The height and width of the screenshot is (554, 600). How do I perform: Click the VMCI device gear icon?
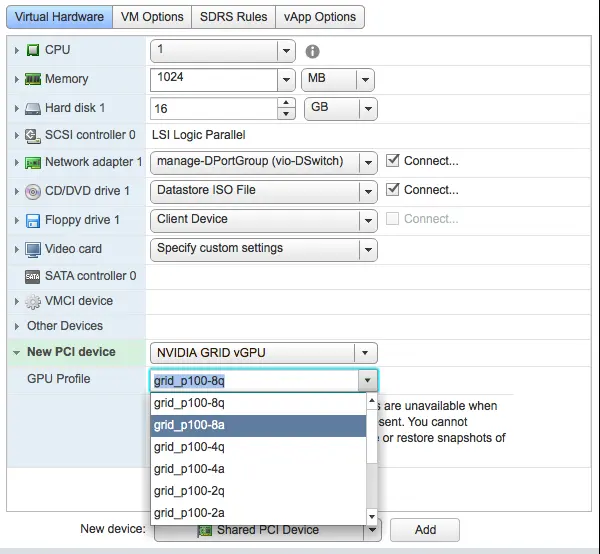[x=33, y=302]
